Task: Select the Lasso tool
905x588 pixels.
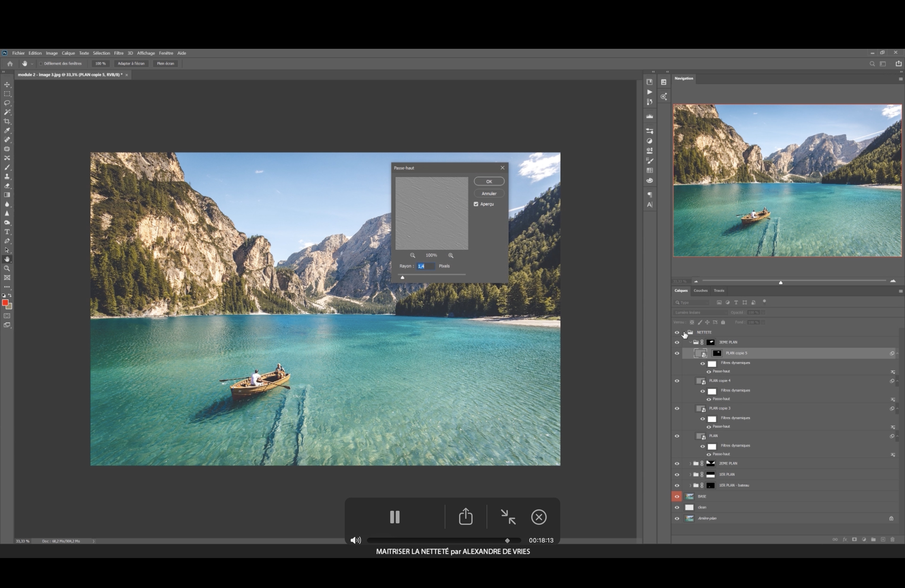Action: 7,103
